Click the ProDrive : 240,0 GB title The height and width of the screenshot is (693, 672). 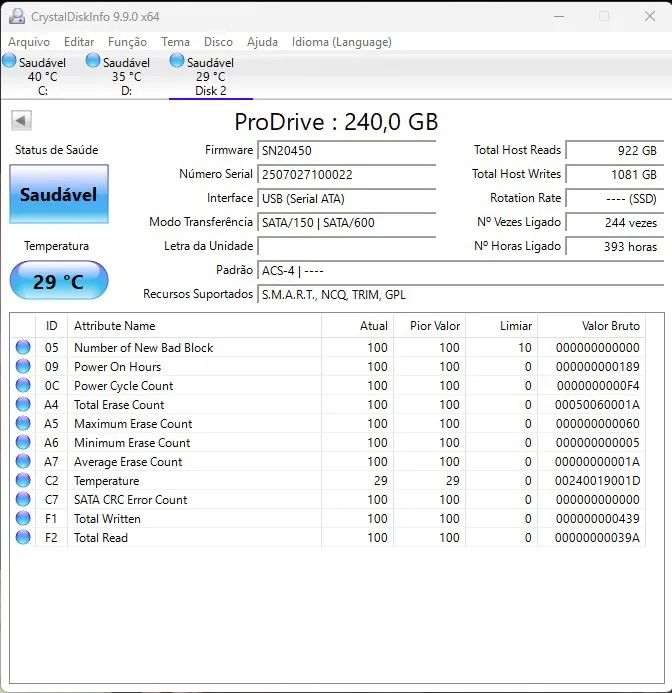336,122
